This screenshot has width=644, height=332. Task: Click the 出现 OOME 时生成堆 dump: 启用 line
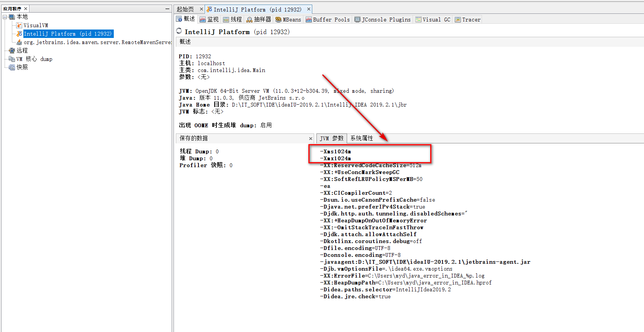pos(225,125)
